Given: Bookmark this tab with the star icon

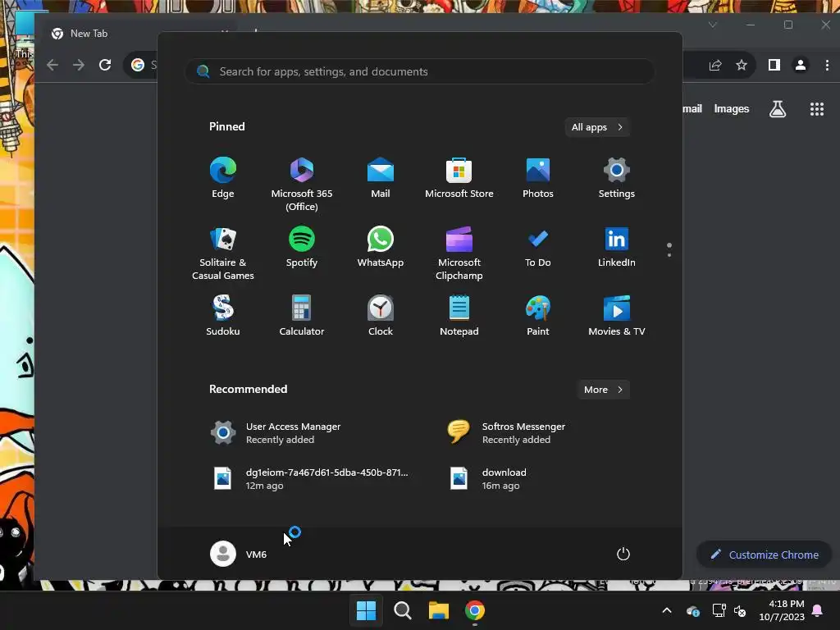Looking at the screenshot, I should point(742,65).
